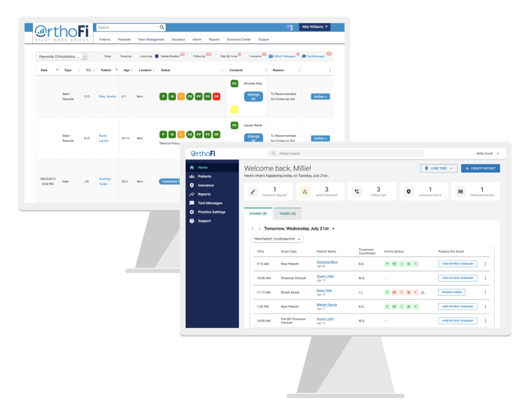
Task: Open the Admin menu in the back window
Action: (197, 39)
